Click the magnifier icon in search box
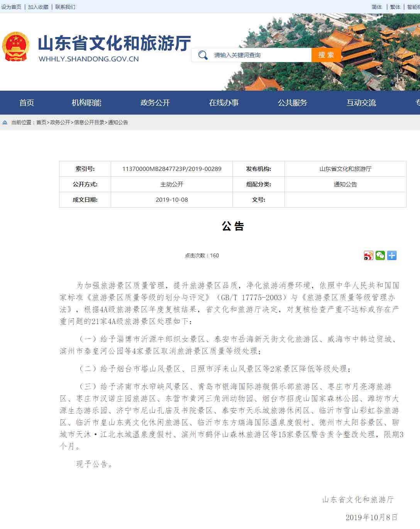 [x=203, y=55]
